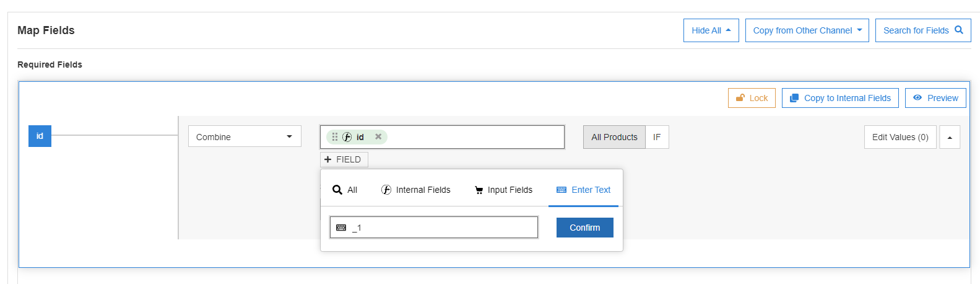
Task: Select the All search tab
Action: [x=345, y=190]
